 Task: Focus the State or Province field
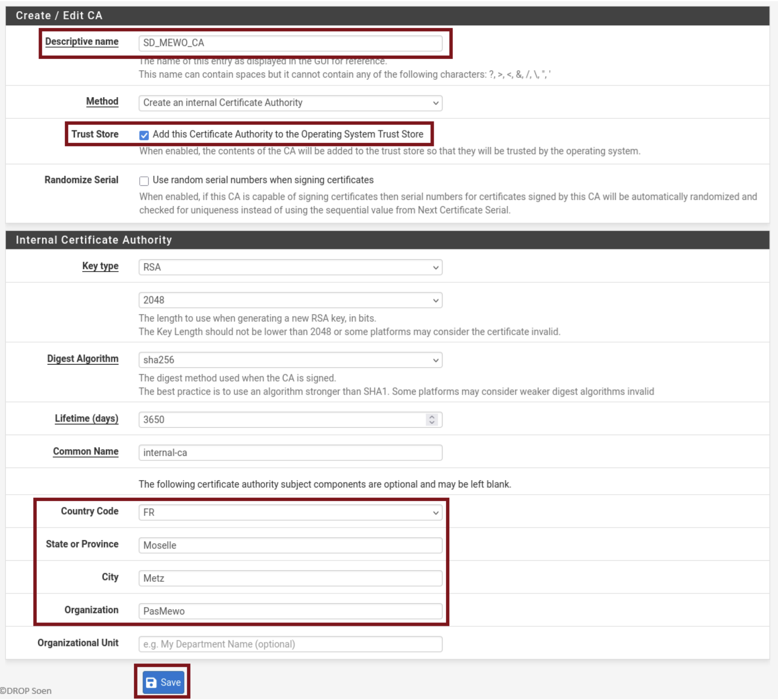(290, 545)
